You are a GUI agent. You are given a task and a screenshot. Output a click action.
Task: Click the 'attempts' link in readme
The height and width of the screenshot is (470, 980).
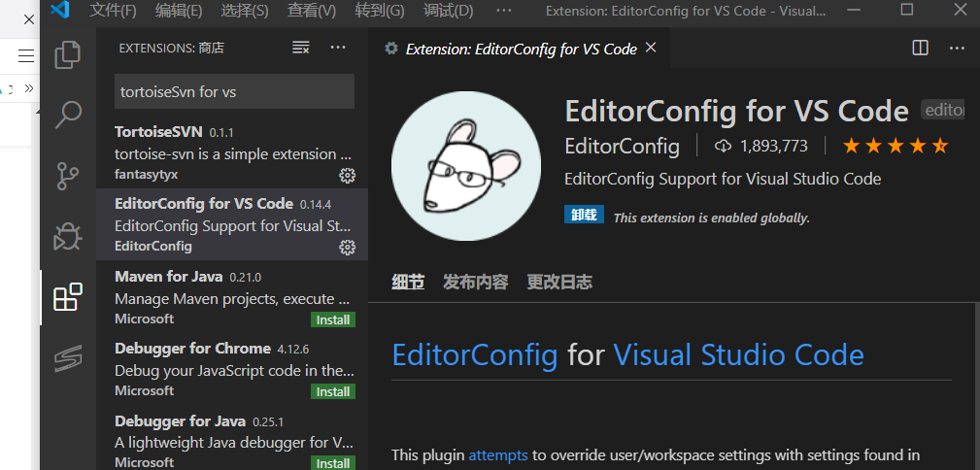point(498,455)
